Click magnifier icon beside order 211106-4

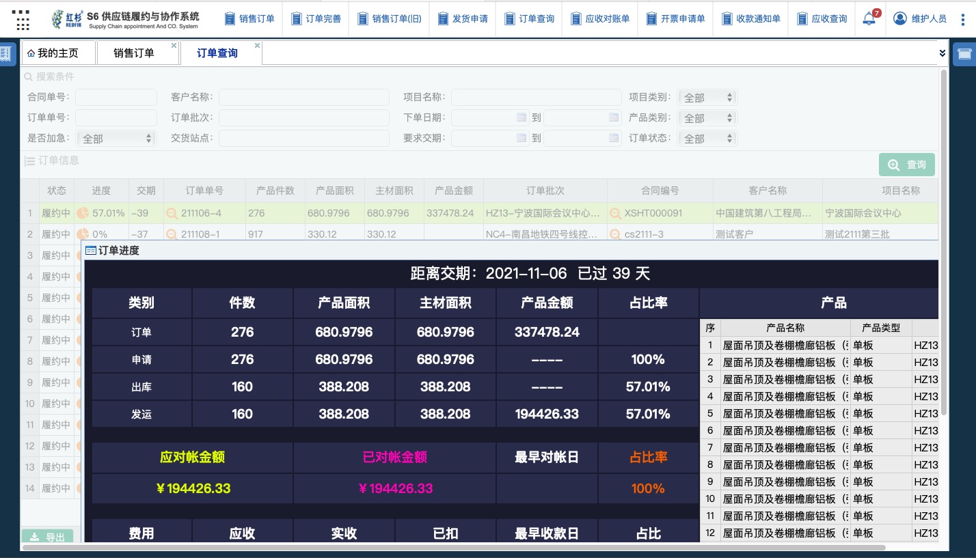coord(172,213)
